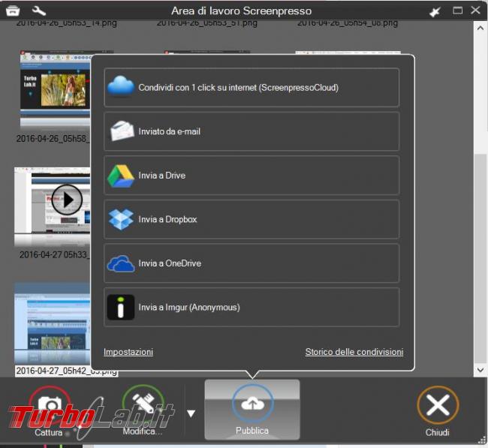This screenshot has height=448, width=488.
Task: Click the scrollbar down arrow
Action: 480,370
